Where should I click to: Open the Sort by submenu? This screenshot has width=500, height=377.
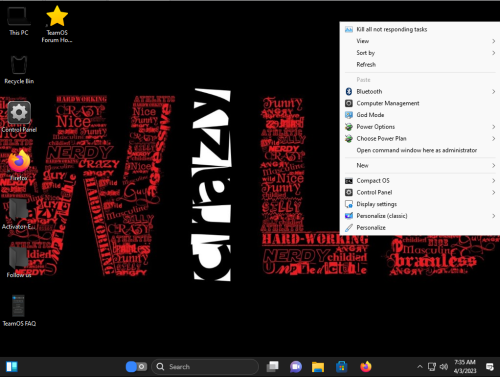[420, 53]
